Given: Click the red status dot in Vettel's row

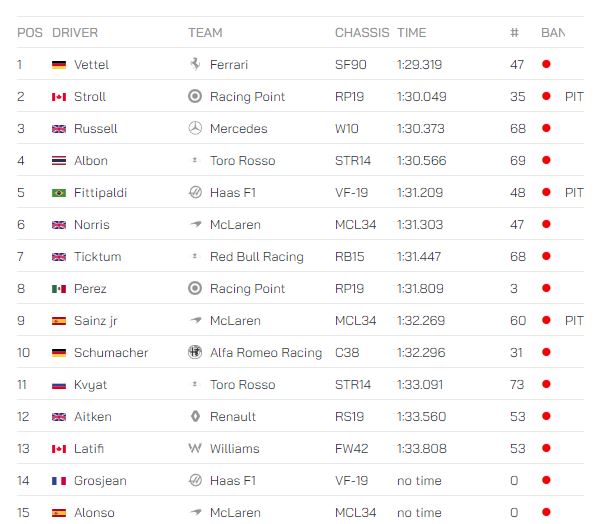Looking at the screenshot, I should click(546, 64).
